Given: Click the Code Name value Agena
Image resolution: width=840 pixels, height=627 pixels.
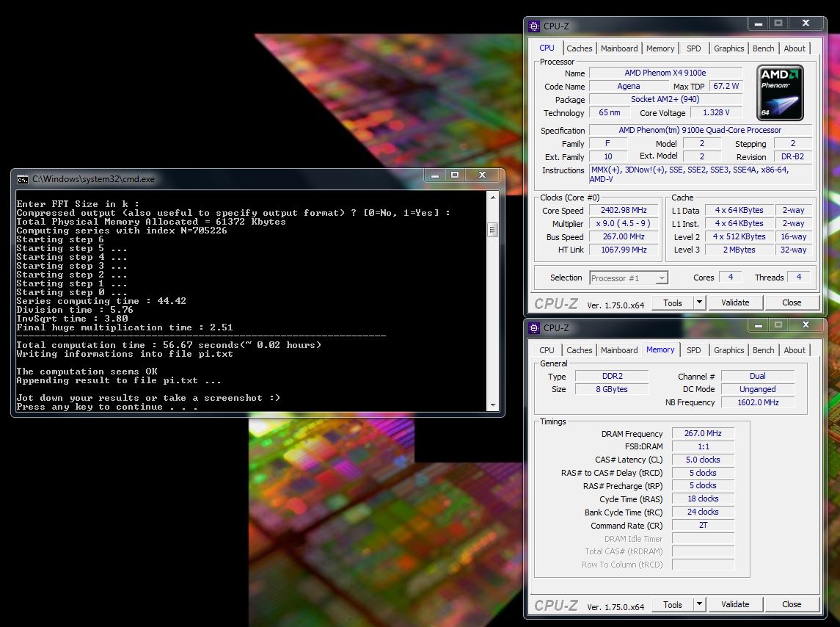Looking at the screenshot, I should pos(629,87).
